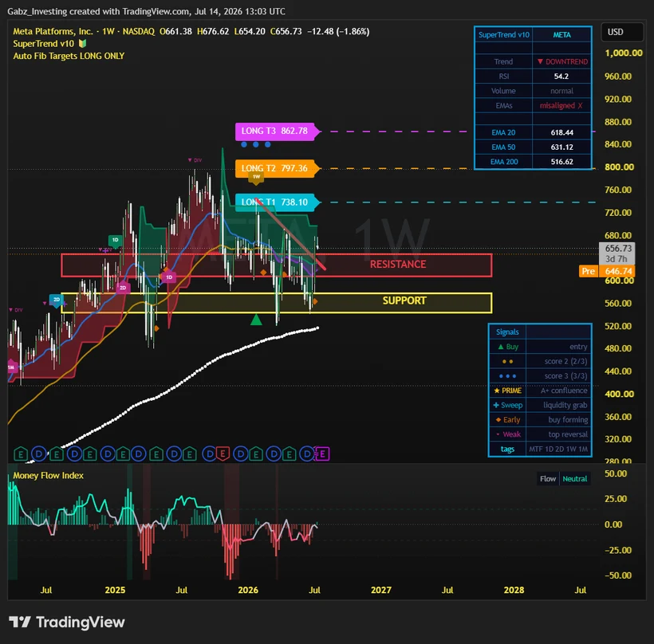The image size is (654, 644).
Task: Click the score 2 (2/3) legend row
Action: click(540, 361)
